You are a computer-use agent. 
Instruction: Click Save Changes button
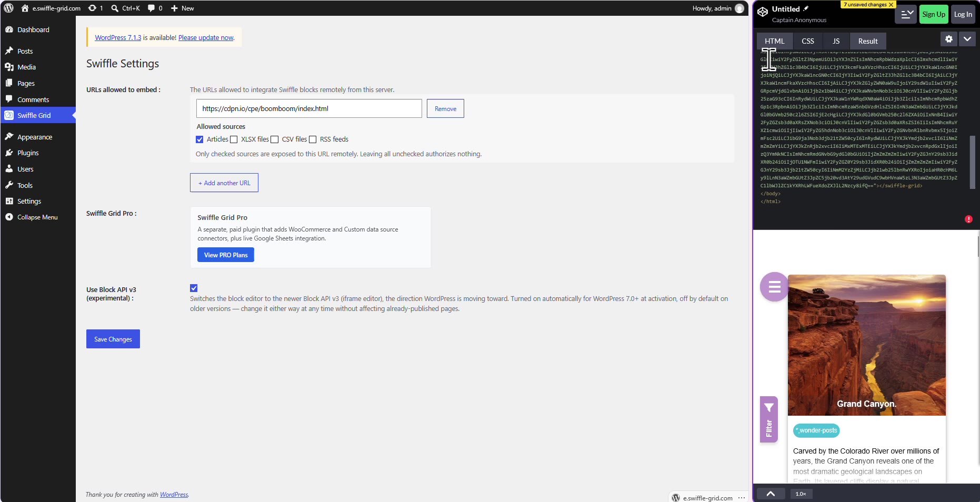(x=113, y=339)
